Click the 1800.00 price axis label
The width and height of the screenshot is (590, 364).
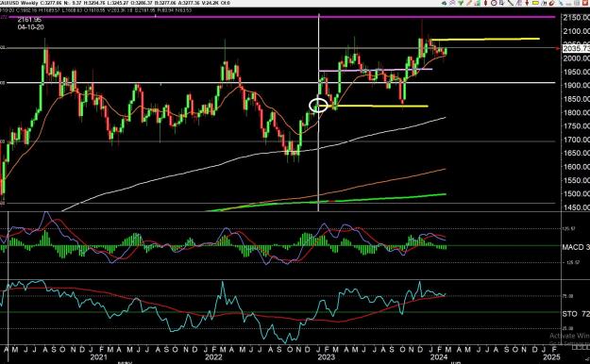(x=576, y=112)
